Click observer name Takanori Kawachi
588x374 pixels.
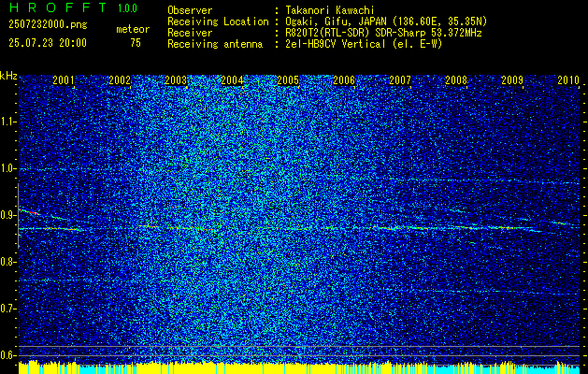coord(330,10)
